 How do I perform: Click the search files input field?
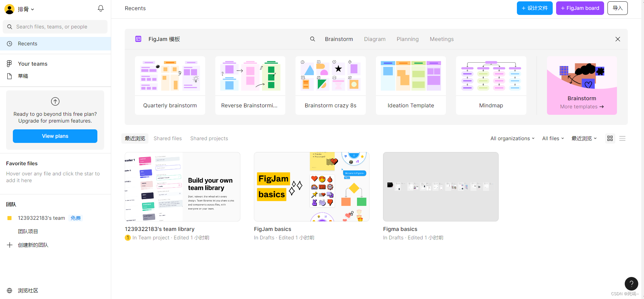coord(55,27)
